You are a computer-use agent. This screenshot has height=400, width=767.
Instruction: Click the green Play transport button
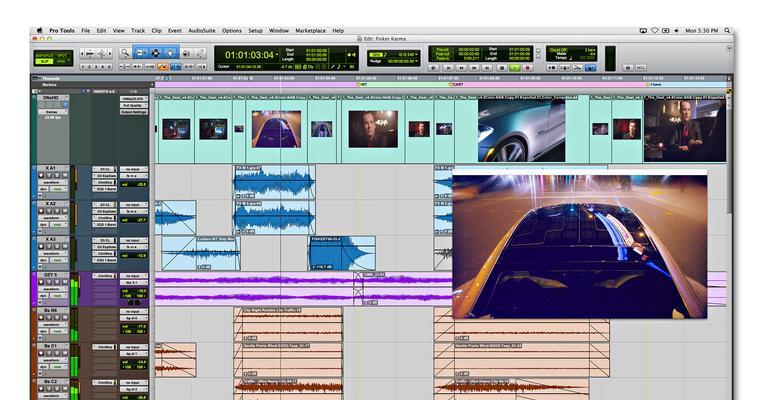click(x=515, y=68)
